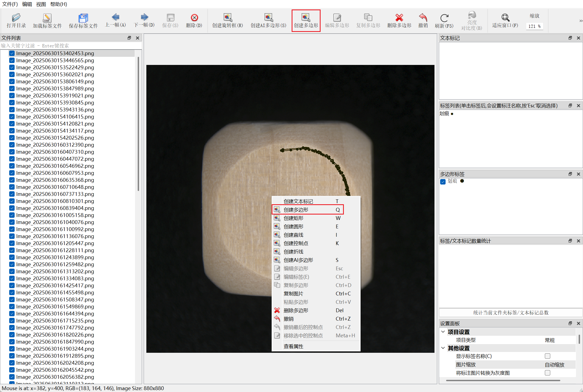Click the Load Label File (加载标签文件) icon
Image resolution: width=583 pixels, height=392 pixels.
point(47,18)
